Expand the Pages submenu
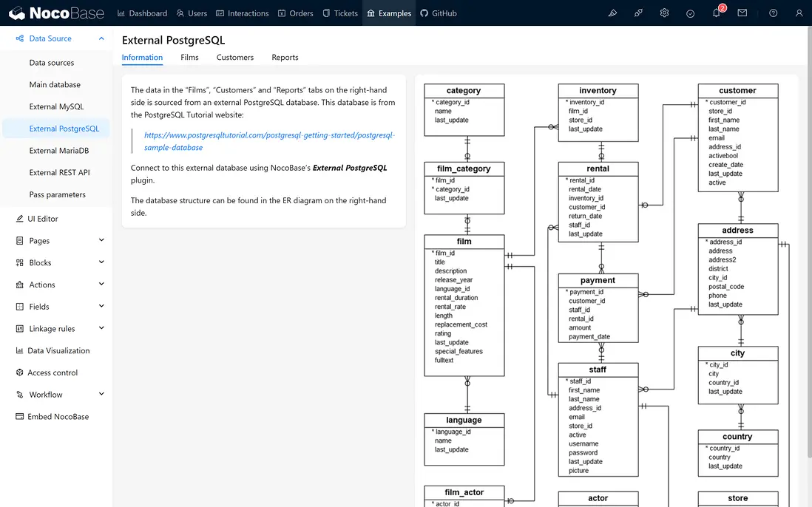 (x=101, y=240)
